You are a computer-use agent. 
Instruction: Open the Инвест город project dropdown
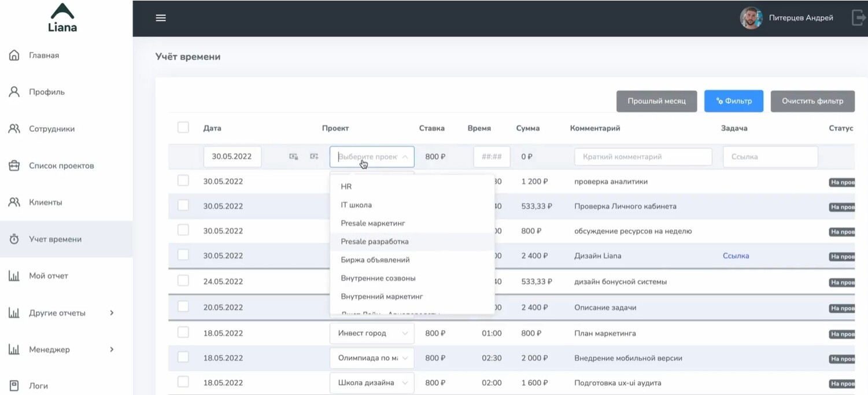[x=372, y=333]
